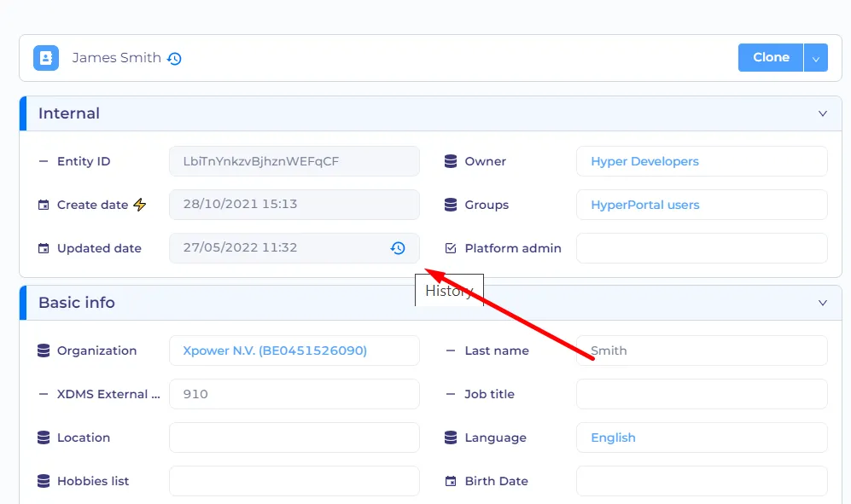Click database icon beside Organization label
The height and width of the screenshot is (504, 851).
pos(44,350)
